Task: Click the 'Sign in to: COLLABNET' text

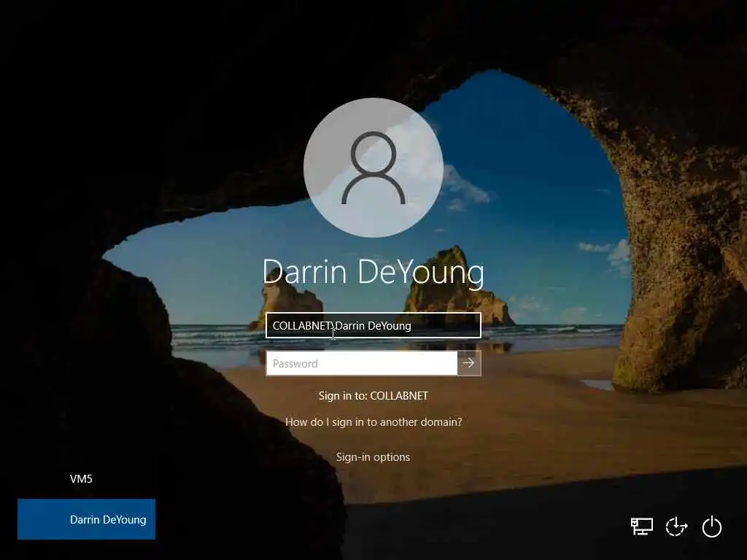Action: click(373, 396)
